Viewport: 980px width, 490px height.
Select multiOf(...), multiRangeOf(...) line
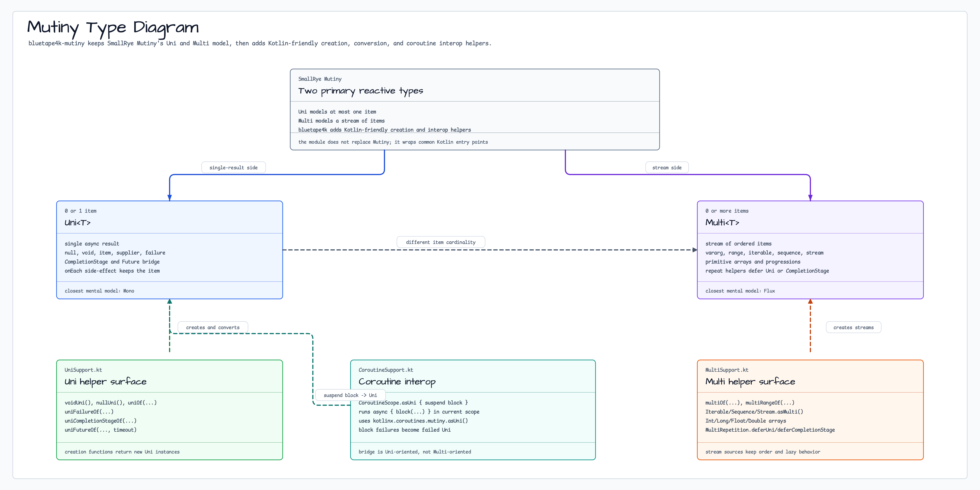750,403
